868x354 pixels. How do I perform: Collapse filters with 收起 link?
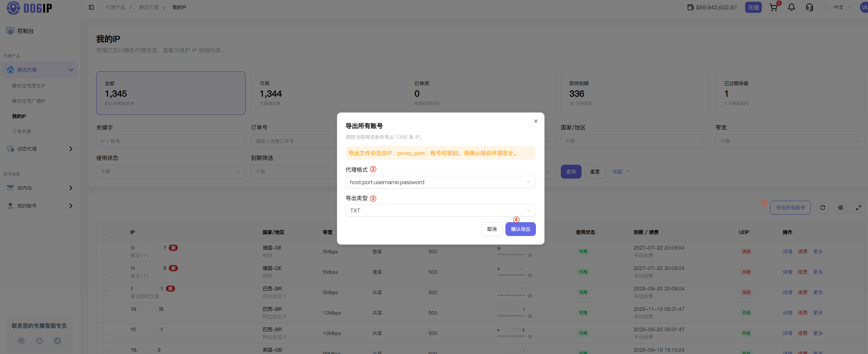(x=621, y=172)
